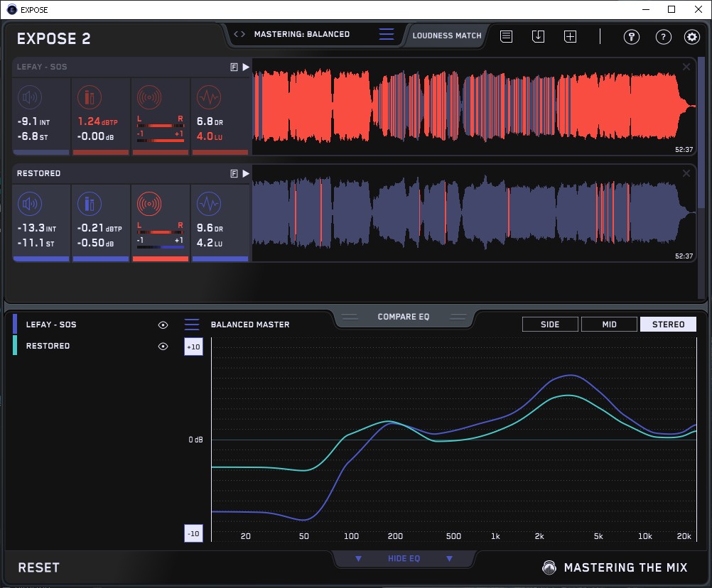
Task: Click the Compare EQ header
Action: tap(403, 317)
